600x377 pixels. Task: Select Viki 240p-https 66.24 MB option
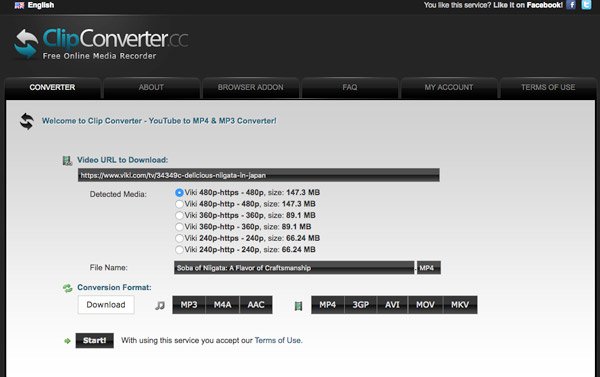[x=179, y=238]
